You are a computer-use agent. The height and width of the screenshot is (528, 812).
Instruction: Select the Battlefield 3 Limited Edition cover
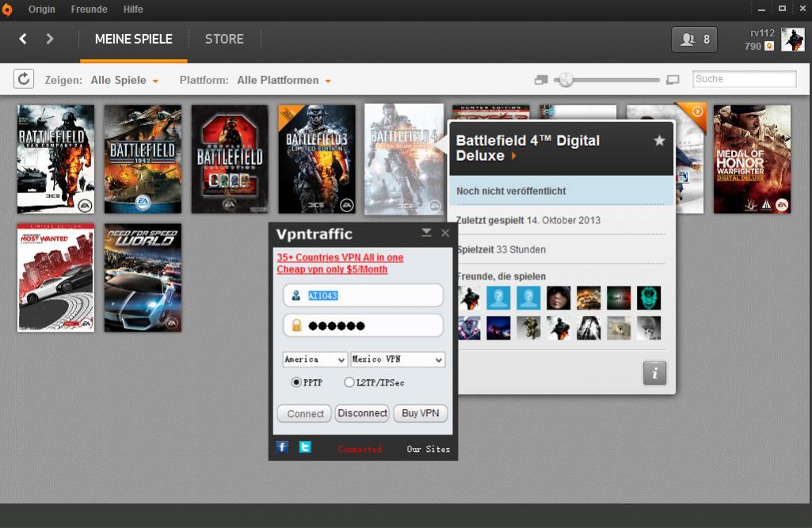tap(317, 159)
